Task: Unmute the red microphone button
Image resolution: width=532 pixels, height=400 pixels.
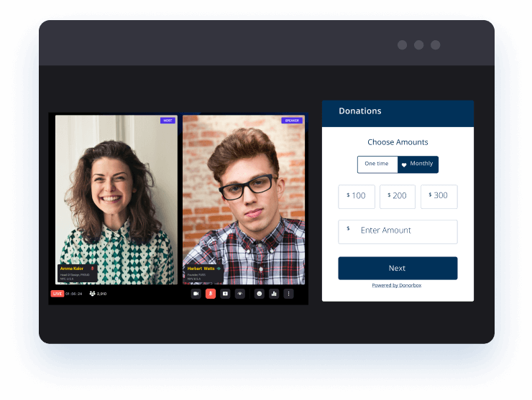Action: pos(211,294)
